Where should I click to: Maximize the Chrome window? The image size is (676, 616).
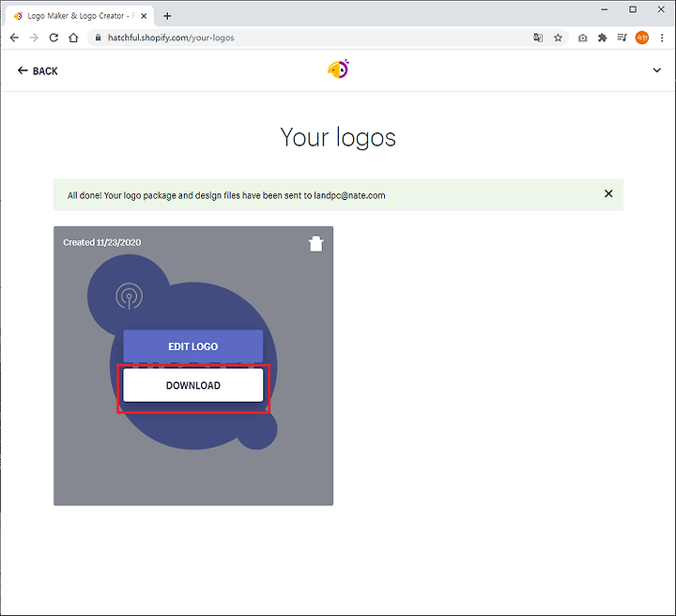click(633, 9)
